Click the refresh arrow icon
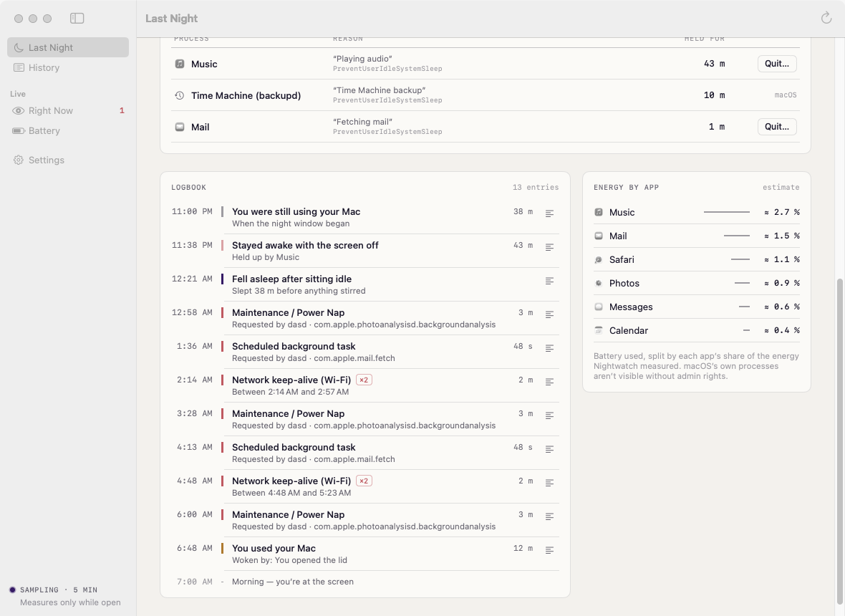The width and height of the screenshot is (845, 616). 826,19
